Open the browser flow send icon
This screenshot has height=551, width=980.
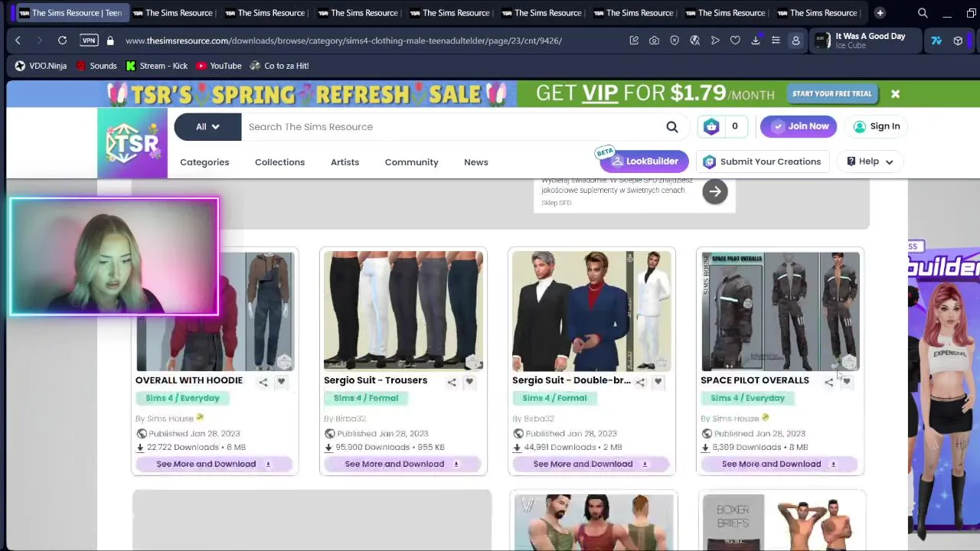715,41
